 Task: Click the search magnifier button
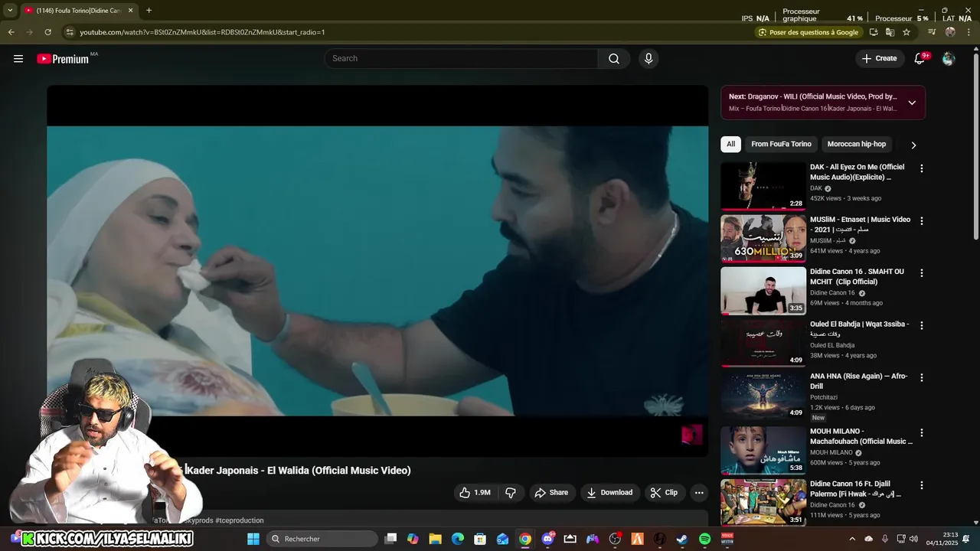[x=614, y=59]
